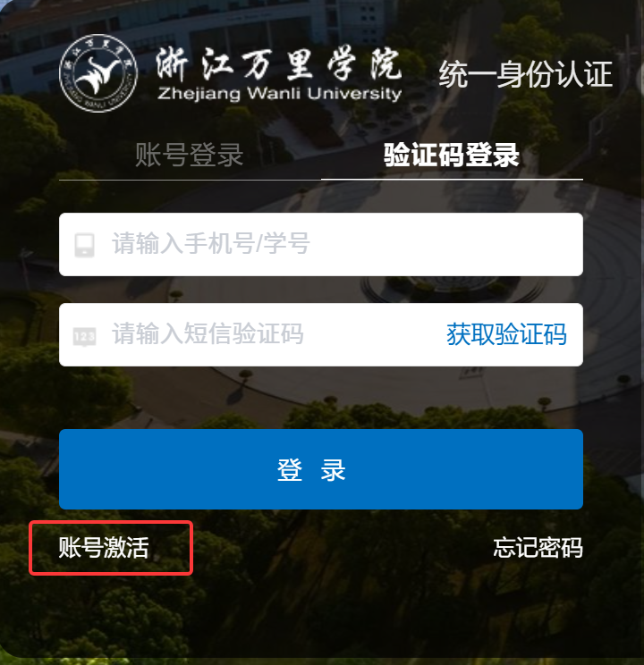The height and width of the screenshot is (665, 644).
Task: Click the phone icon in the first field
Action: point(84,245)
